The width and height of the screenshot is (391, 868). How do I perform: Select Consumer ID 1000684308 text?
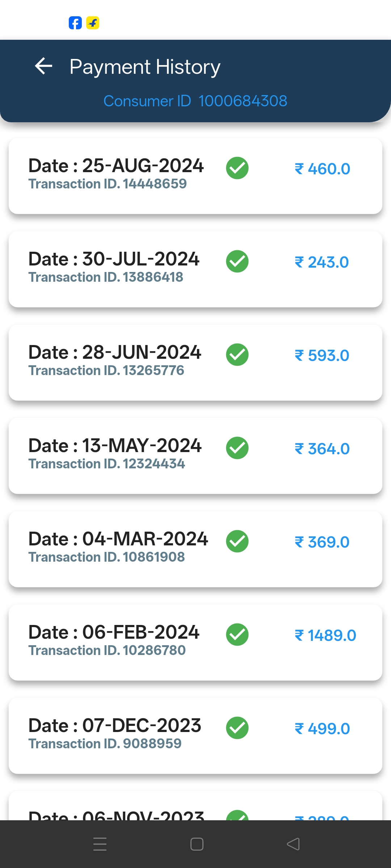tap(195, 101)
